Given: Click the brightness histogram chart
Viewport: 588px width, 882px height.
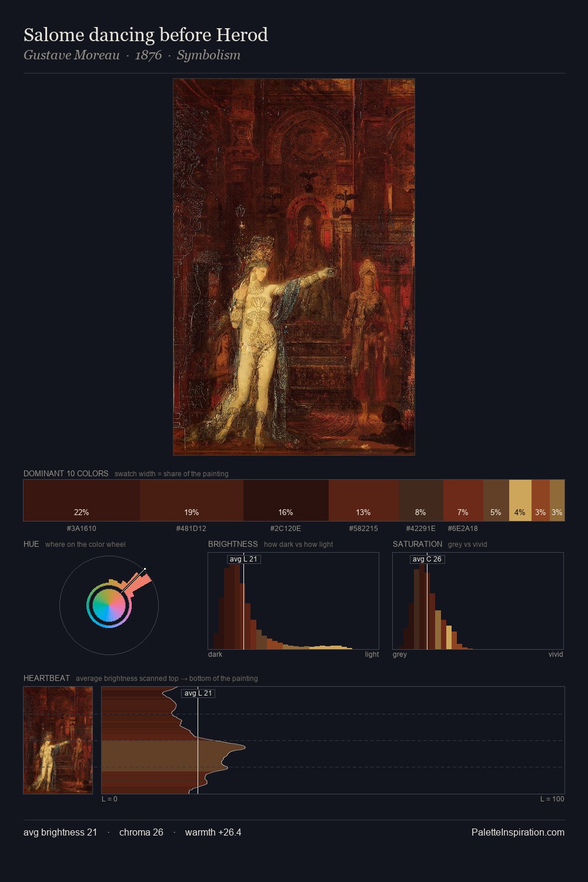Looking at the screenshot, I should tap(293, 601).
